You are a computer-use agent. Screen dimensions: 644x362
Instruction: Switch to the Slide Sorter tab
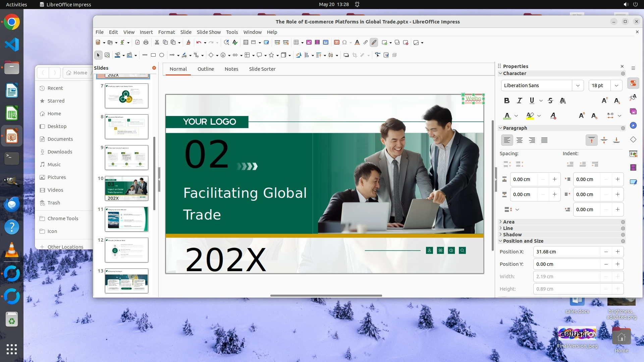coord(262,69)
